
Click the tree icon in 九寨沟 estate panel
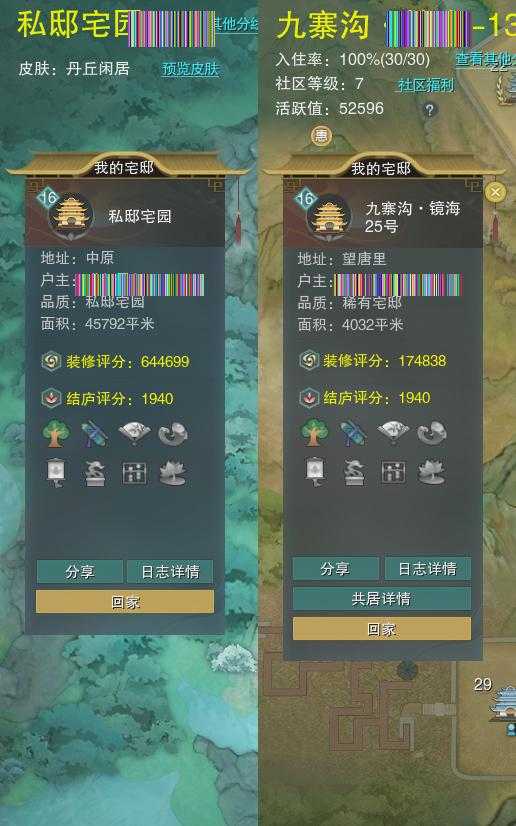click(x=314, y=432)
